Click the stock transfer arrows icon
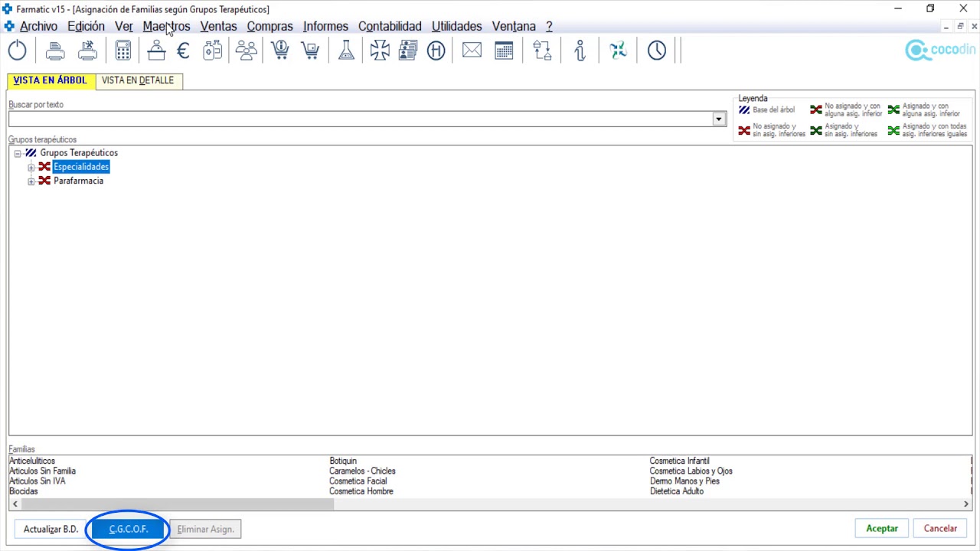 pyautogui.click(x=542, y=51)
